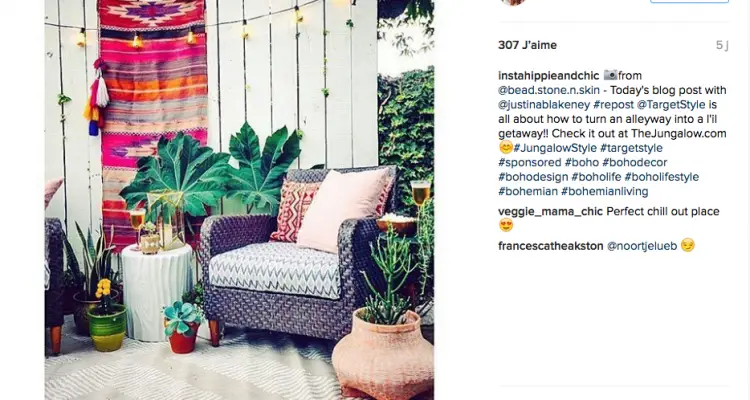Open the #bohodecor hashtag
750x400 pixels.
point(634,162)
